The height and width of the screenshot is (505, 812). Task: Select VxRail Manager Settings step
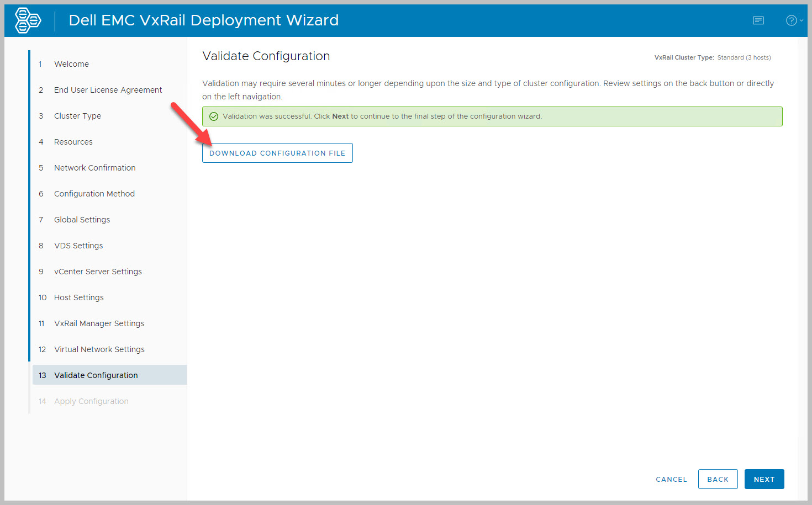[99, 323]
